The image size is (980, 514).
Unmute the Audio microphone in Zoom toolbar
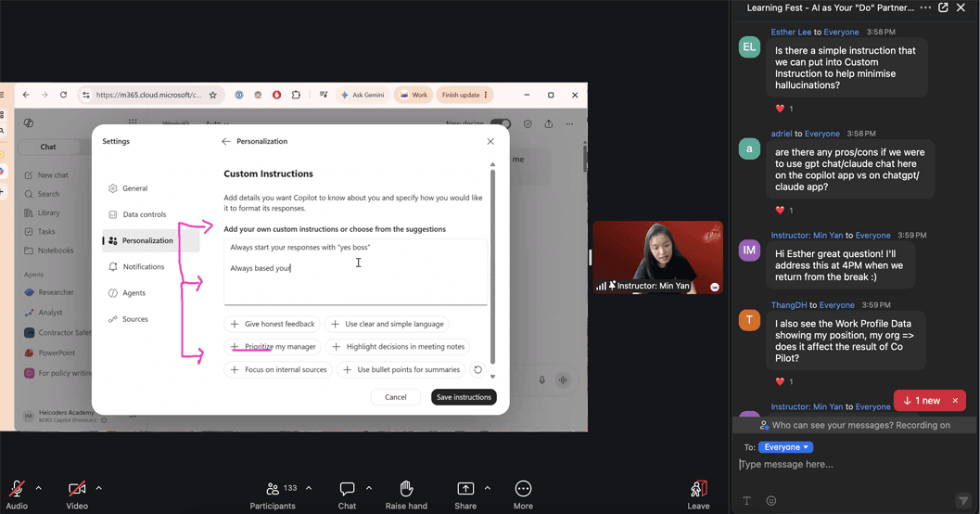pos(17,495)
